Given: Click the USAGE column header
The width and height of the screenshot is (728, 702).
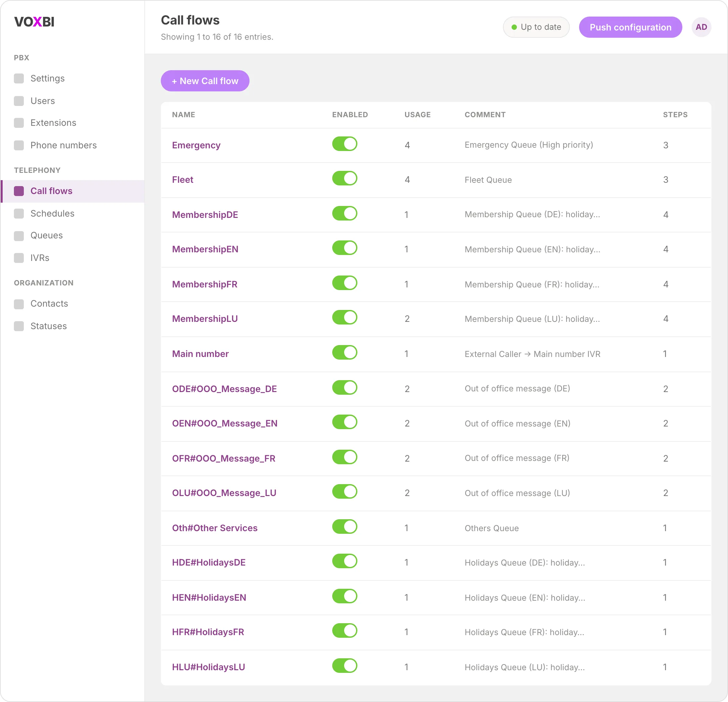Looking at the screenshot, I should pyautogui.click(x=418, y=115).
